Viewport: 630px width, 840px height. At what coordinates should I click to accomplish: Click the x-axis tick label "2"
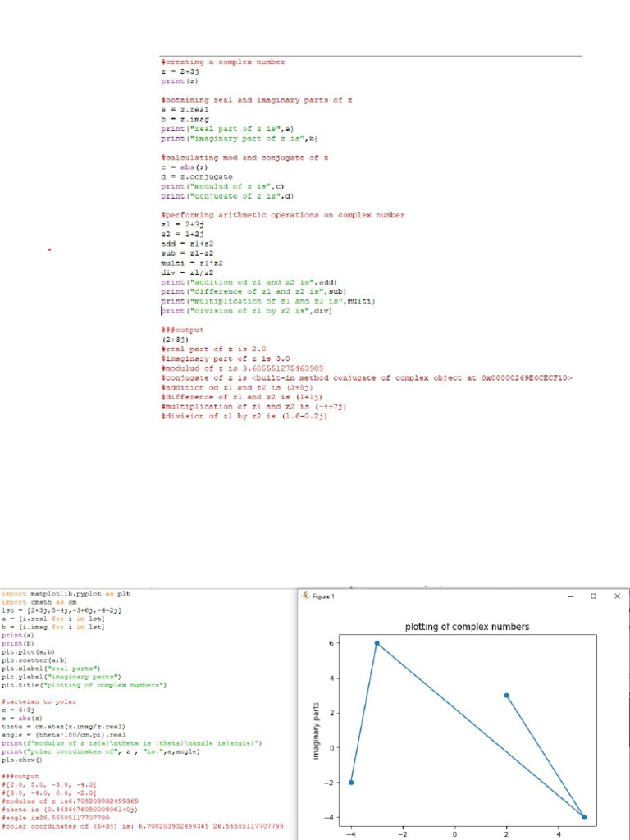506,834
